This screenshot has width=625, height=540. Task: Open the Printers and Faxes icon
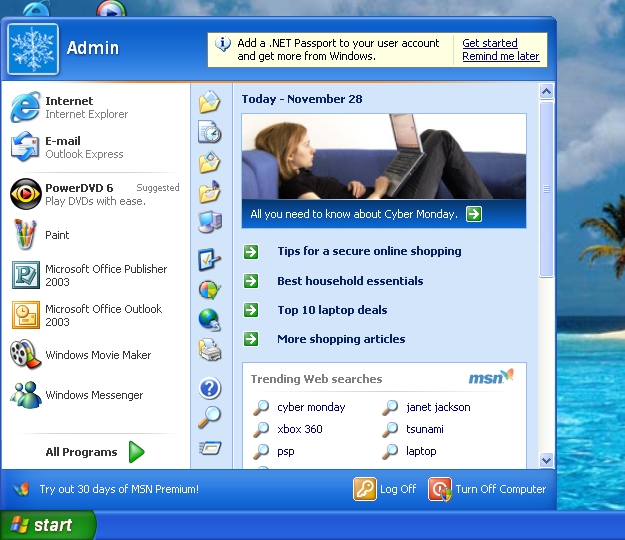pos(210,350)
